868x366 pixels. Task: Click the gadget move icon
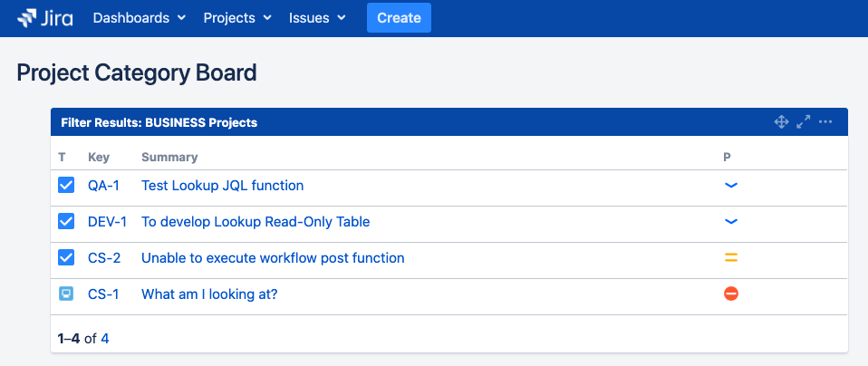click(x=781, y=122)
